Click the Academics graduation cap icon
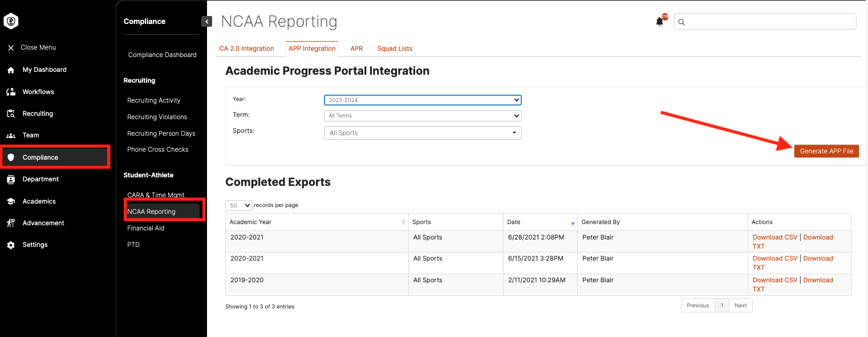Image resolution: width=868 pixels, height=337 pixels. 11,201
